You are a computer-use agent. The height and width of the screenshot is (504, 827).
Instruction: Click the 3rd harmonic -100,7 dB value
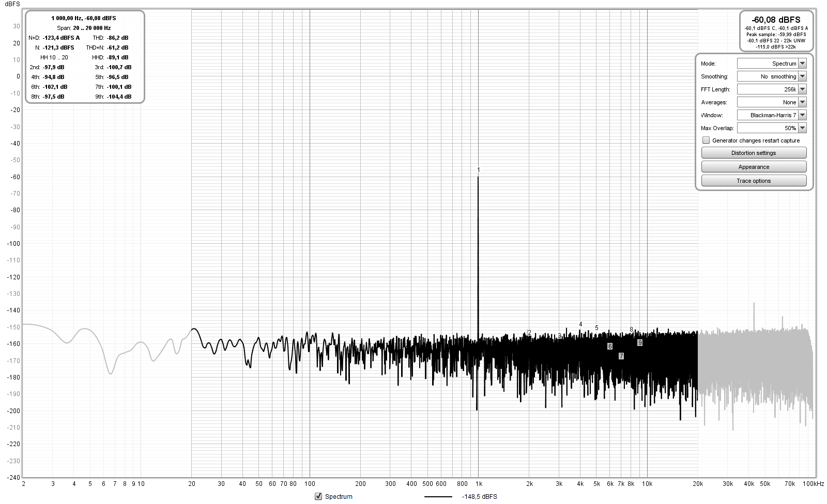tap(119, 67)
